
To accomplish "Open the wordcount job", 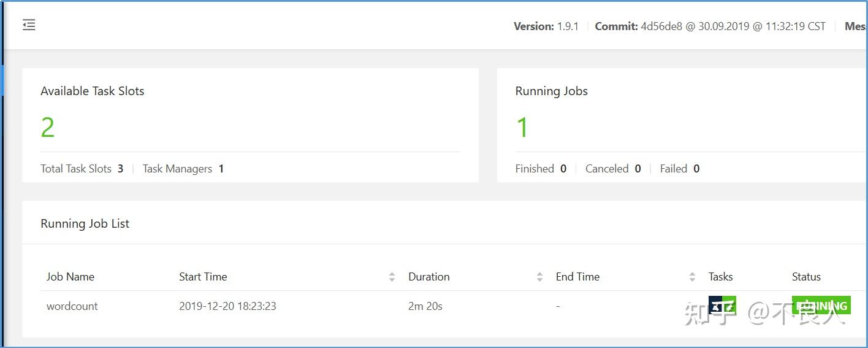I will coord(72,306).
